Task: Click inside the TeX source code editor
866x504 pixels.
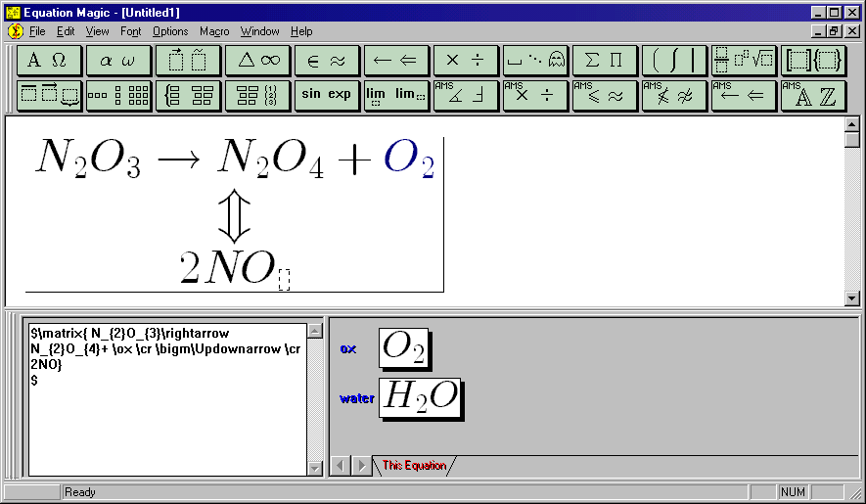Action: point(167,399)
